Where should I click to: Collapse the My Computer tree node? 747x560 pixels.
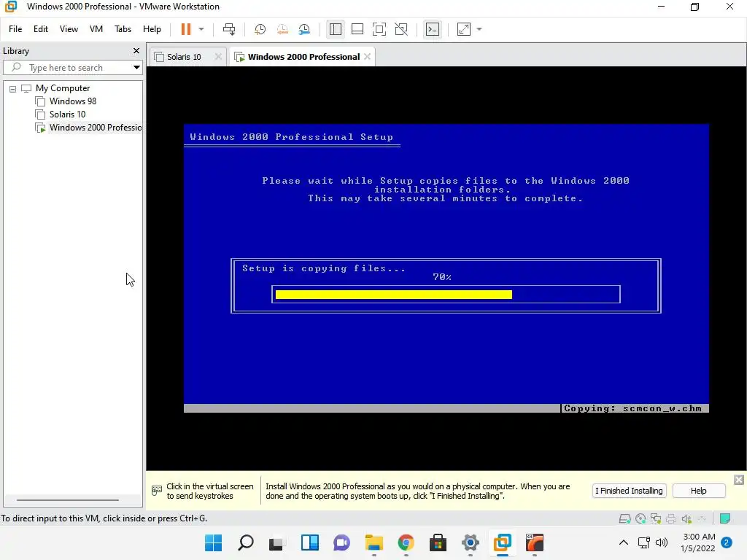(13, 88)
